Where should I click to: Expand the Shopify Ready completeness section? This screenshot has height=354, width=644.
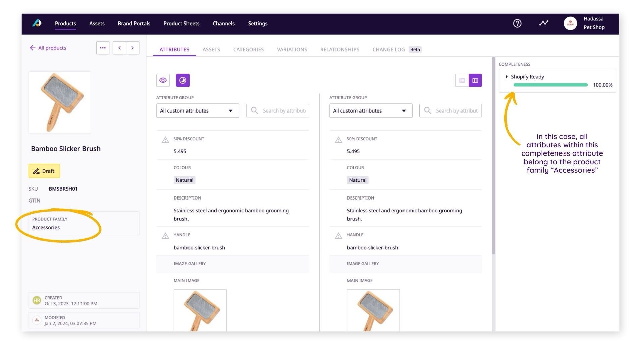click(507, 77)
